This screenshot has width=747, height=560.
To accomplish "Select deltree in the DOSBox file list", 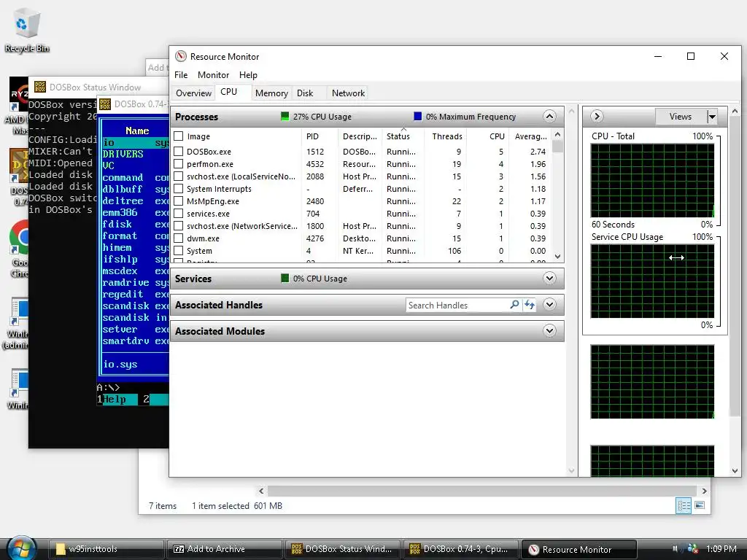I will [135, 201].
